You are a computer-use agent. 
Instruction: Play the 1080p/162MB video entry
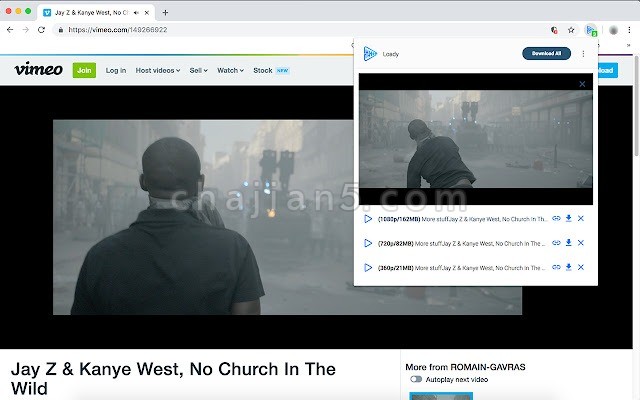pyautogui.click(x=368, y=218)
